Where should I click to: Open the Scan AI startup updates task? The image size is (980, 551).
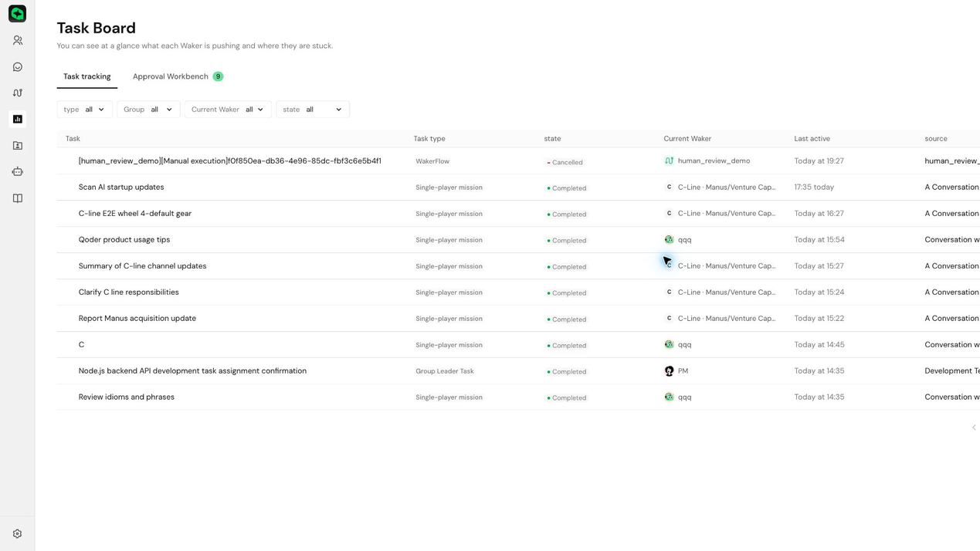pos(121,188)
